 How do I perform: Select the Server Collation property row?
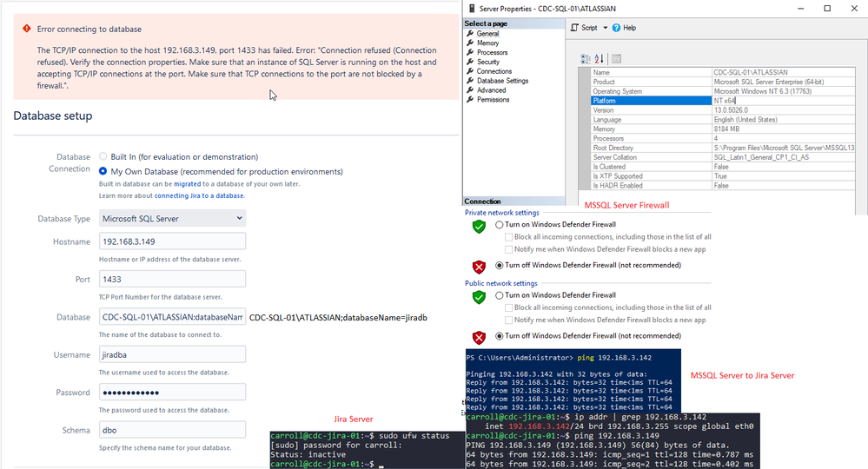coord(723,157)
